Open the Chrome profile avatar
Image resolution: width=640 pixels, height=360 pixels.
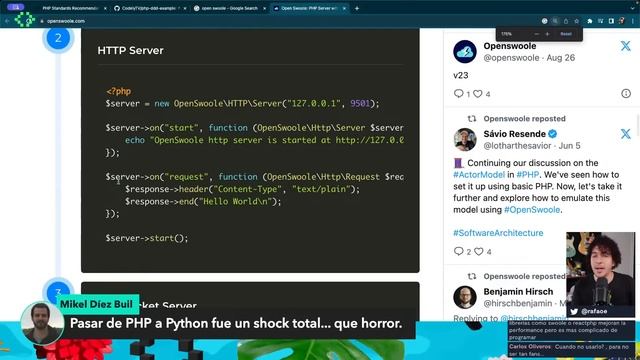[x=622, y=21]
